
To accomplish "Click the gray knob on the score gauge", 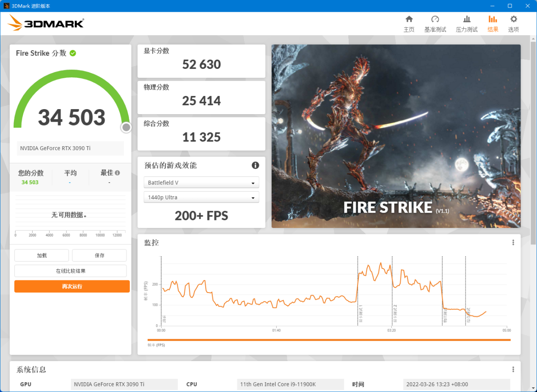I will point(126,127).
